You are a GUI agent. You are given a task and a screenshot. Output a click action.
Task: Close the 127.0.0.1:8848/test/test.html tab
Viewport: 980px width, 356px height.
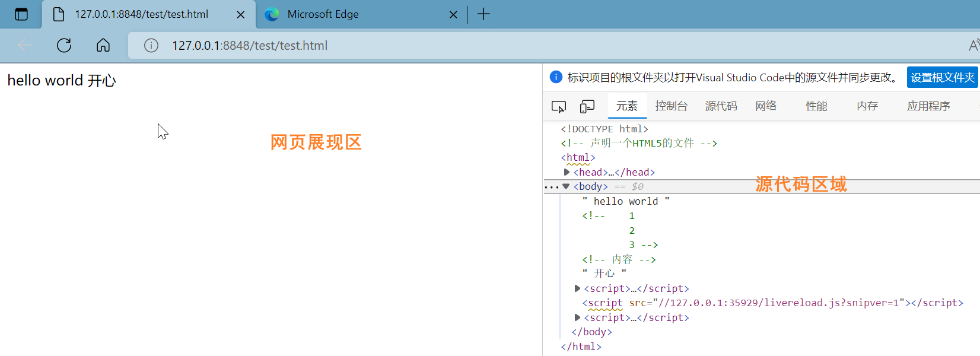tap(241, 15)
